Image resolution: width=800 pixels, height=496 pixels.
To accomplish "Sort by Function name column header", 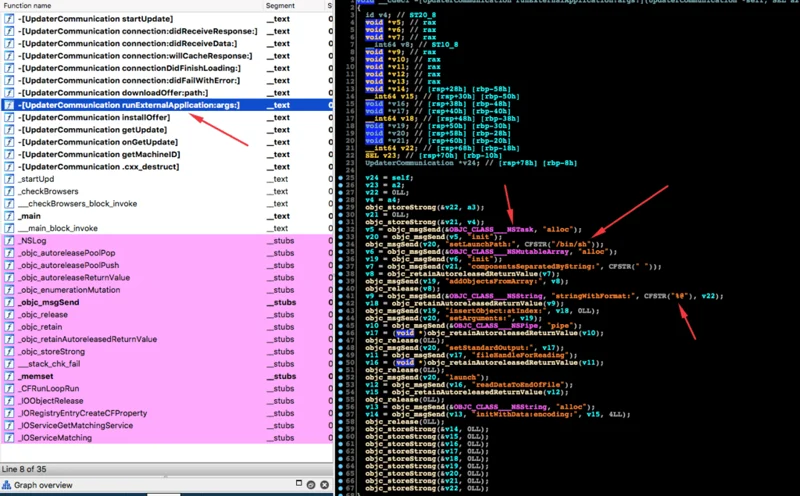I will tap(27, 6).
